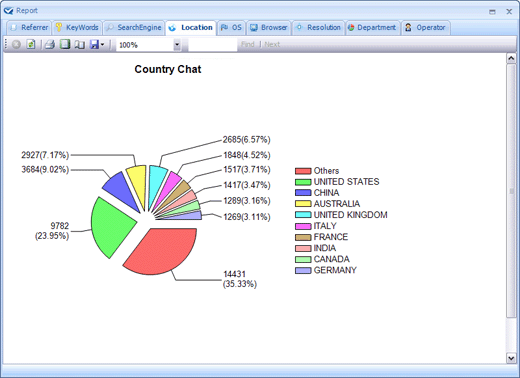This screenshot has height=378, width=520.
Task: Click the Refresh report icon
Action: pos(31,44)
